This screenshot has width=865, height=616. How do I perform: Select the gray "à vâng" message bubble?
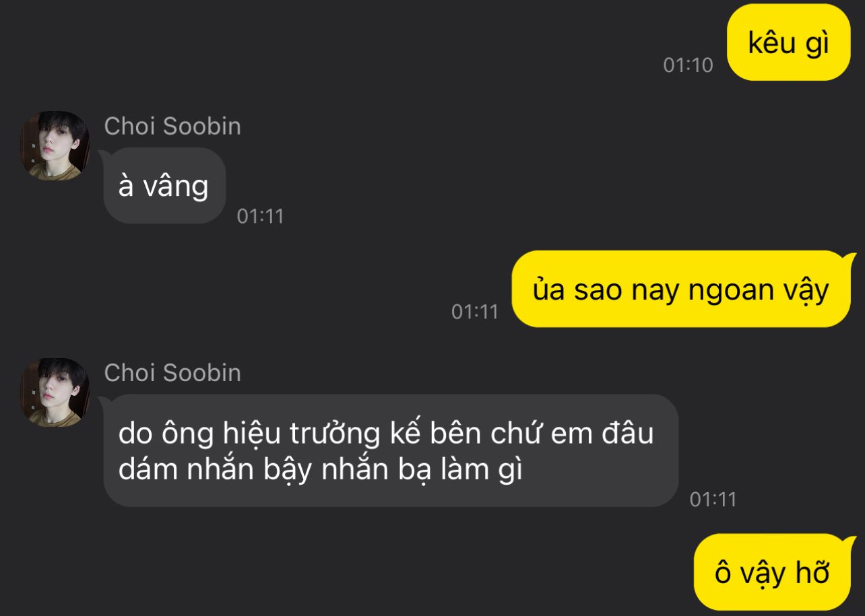tap(164, 186)
